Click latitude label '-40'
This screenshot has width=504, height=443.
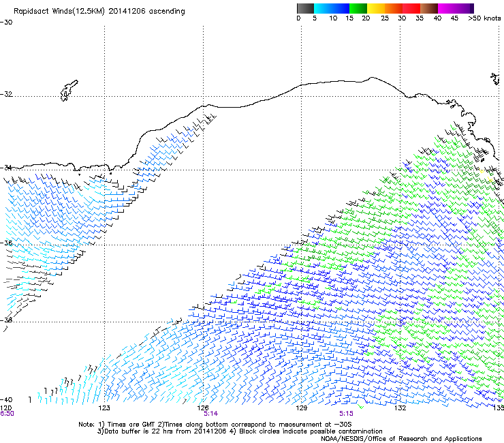(x=6, y=399)
